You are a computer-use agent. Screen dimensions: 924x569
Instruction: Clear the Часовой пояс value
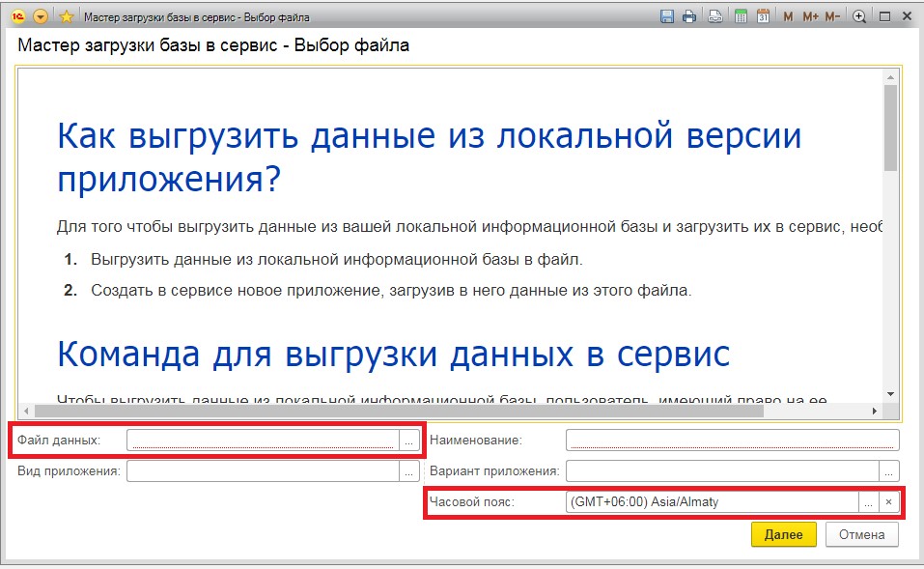(x=889, y=502)
